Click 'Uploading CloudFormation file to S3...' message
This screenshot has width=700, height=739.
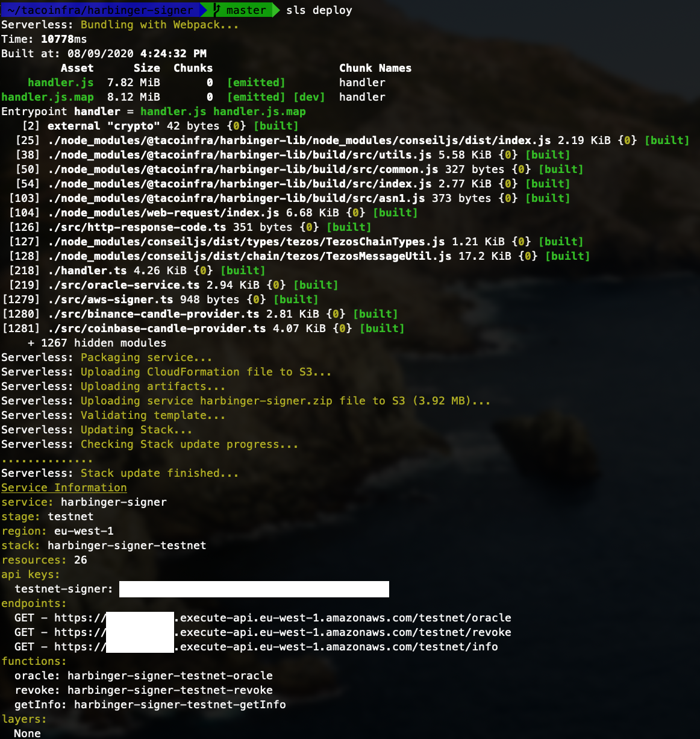tap(206, 372)
